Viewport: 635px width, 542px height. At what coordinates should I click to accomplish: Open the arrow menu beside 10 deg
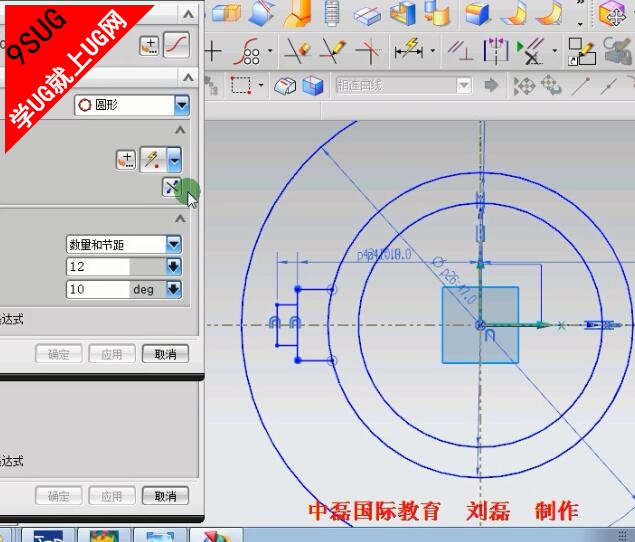point(174,290)
